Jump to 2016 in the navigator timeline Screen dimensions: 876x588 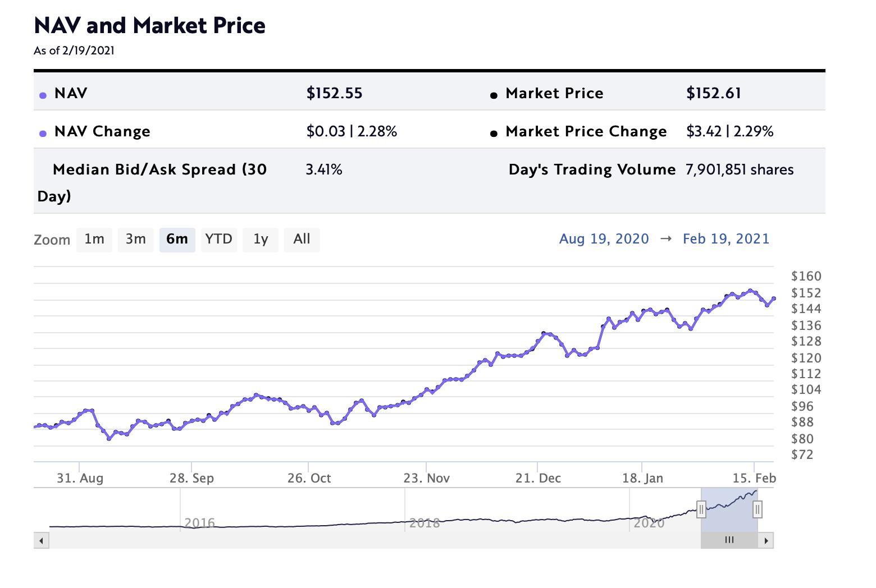point(199,523)
